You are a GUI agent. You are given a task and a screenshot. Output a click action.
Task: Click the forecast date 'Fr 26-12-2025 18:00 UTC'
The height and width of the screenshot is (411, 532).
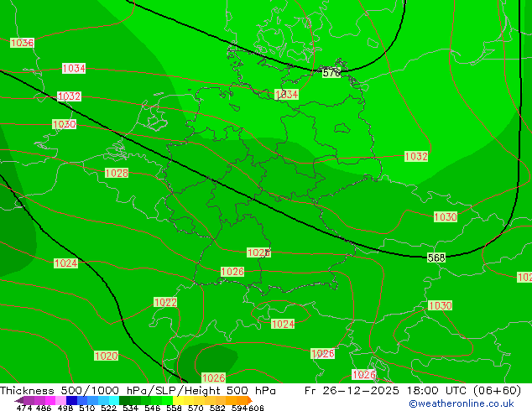tap(387, 391)
